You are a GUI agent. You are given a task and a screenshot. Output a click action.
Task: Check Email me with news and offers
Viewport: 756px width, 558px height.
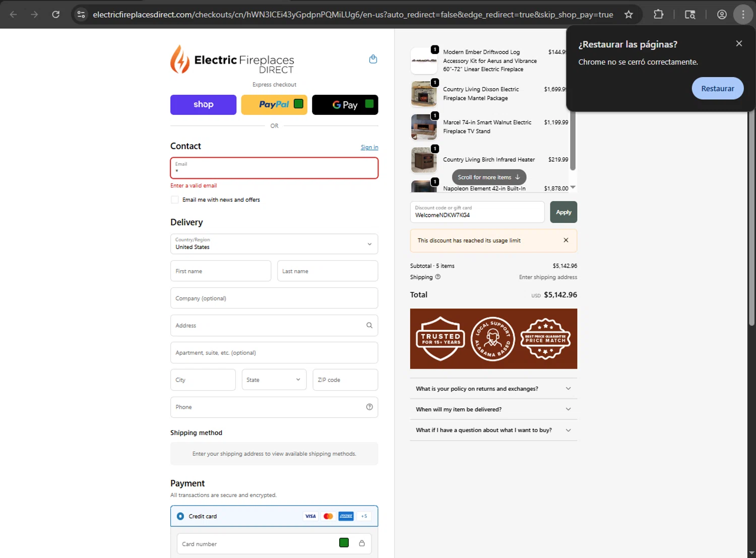[175, 200]
